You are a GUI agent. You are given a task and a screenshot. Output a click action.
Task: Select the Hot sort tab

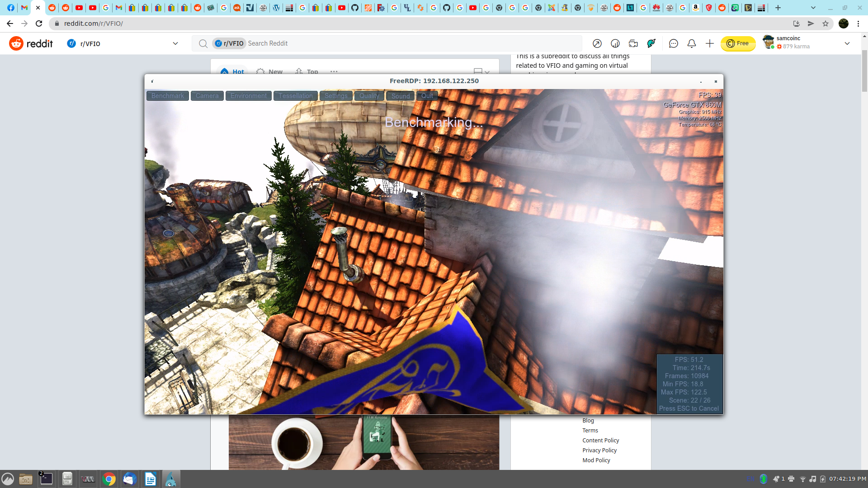point(232,71)
